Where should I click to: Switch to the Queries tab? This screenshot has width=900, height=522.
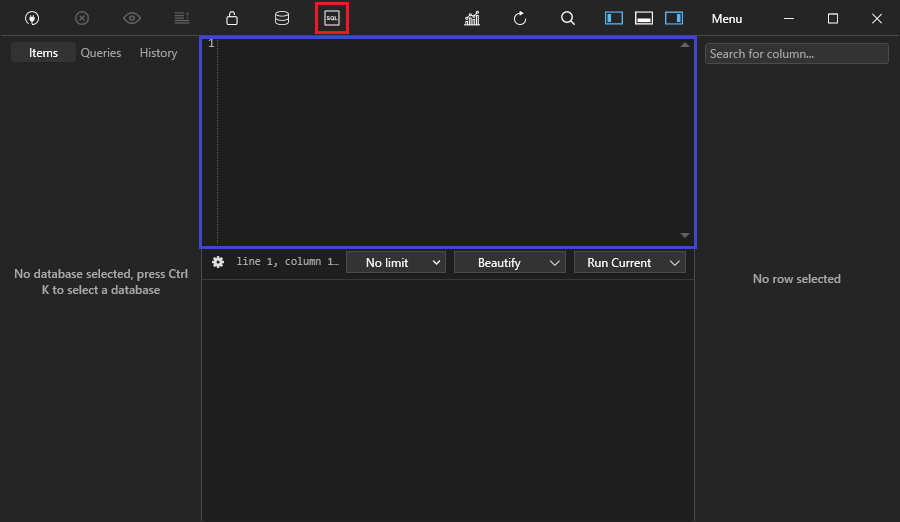pyautogui.click(x=101, y=52)
